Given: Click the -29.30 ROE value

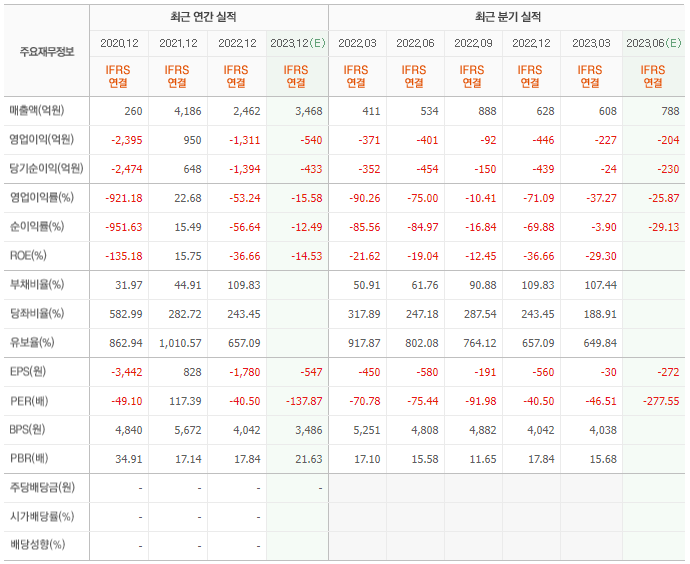Looking at the screenshot, I should [x=601, y=256].
